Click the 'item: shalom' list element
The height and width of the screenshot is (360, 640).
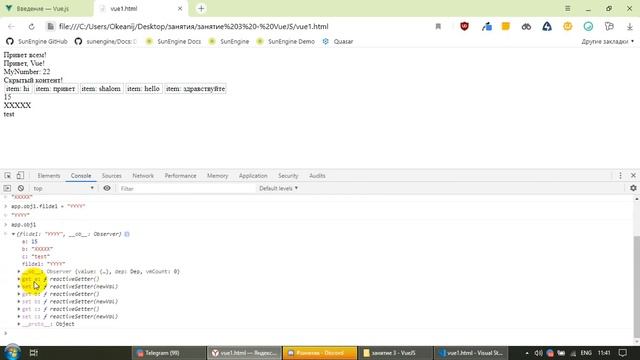point(101,89)
